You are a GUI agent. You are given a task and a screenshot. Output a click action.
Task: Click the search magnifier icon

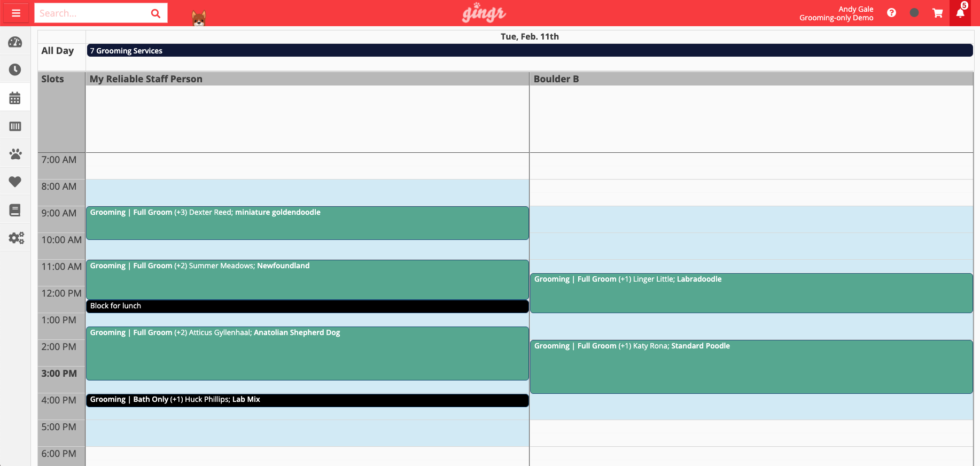[155, 13]
